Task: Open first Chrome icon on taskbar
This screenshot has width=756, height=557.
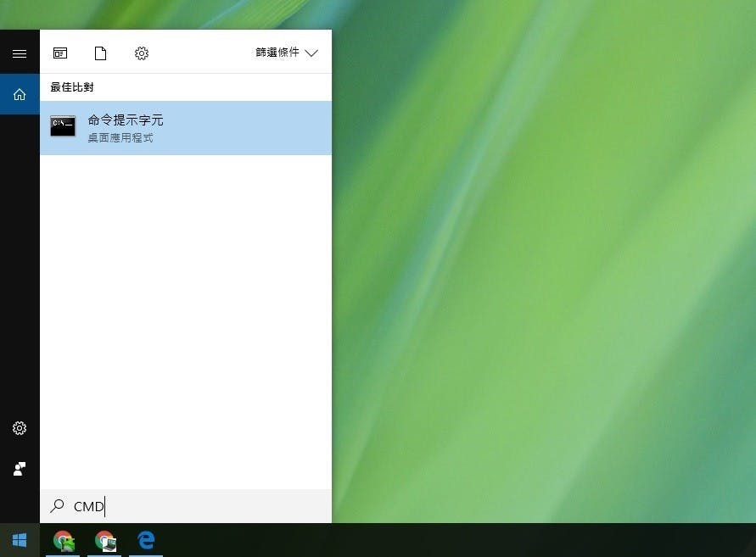Action: click(x=63, y=540)
